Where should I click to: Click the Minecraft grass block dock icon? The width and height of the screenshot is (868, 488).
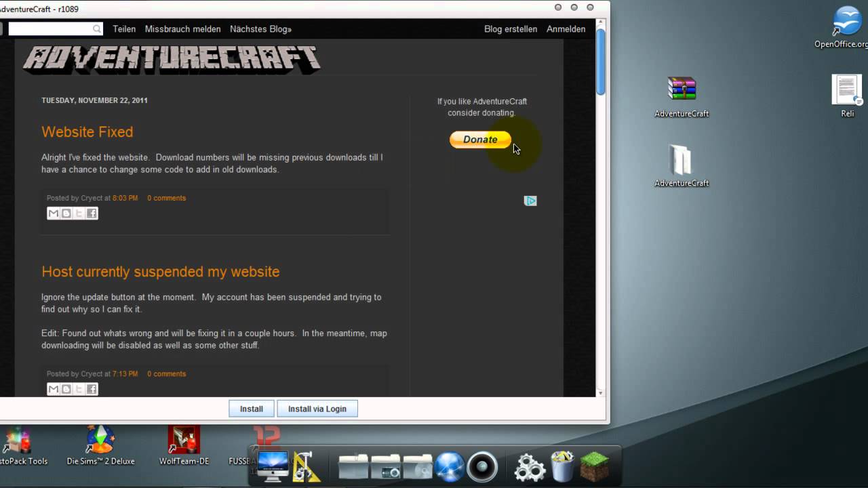[x=595, y=467]
